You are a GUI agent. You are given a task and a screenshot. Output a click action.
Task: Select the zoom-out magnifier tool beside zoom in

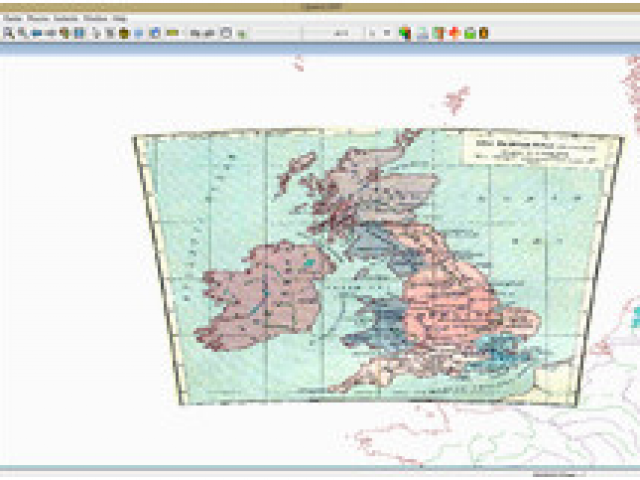pos(23,33)
